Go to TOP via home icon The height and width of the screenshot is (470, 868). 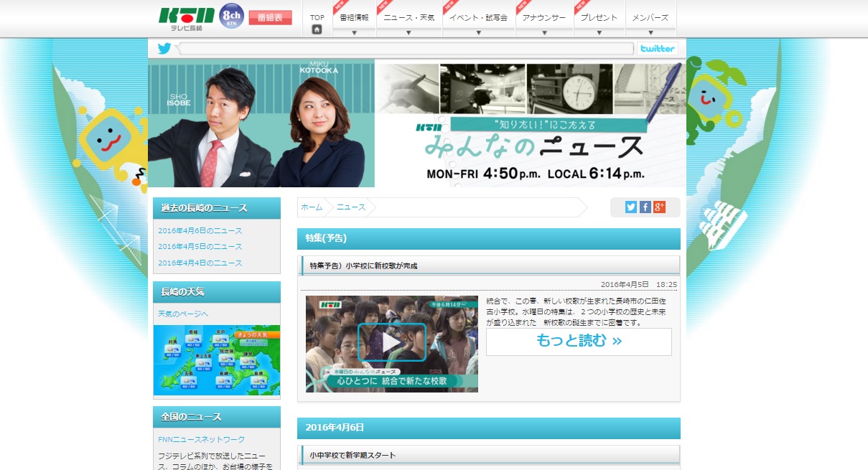click(317, 29)
